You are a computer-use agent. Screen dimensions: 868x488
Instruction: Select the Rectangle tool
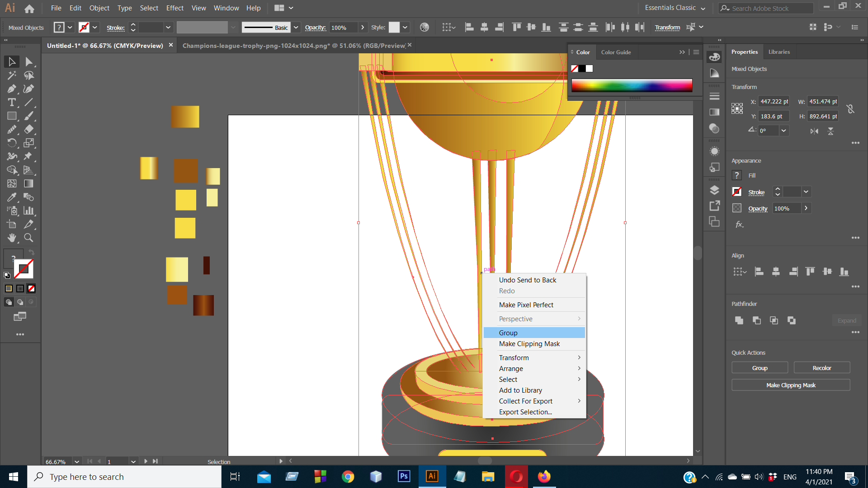(x=12, y=116)
